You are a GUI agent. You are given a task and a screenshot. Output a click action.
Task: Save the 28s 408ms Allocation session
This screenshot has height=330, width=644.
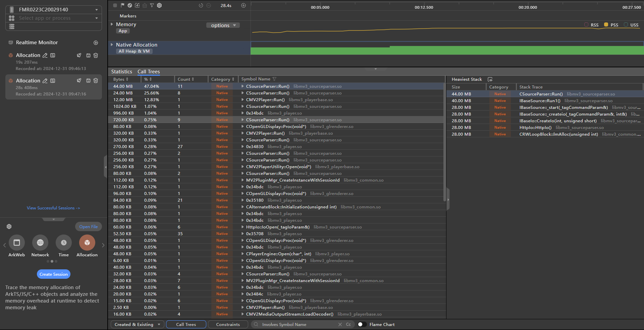click(88, 81)
